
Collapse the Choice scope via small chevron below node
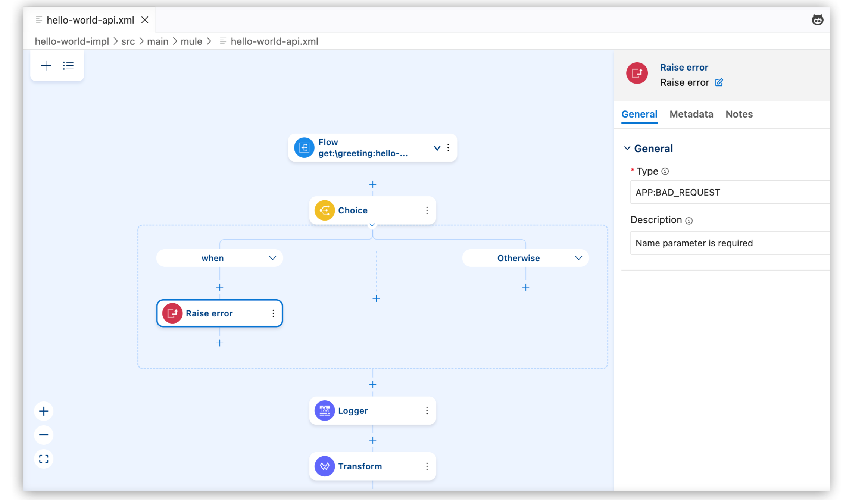(x=372, y=225)
